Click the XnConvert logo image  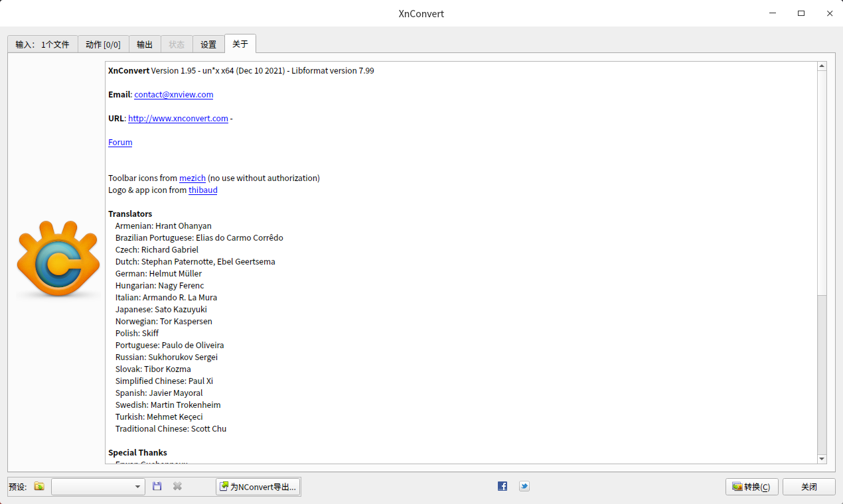[58, 260]
